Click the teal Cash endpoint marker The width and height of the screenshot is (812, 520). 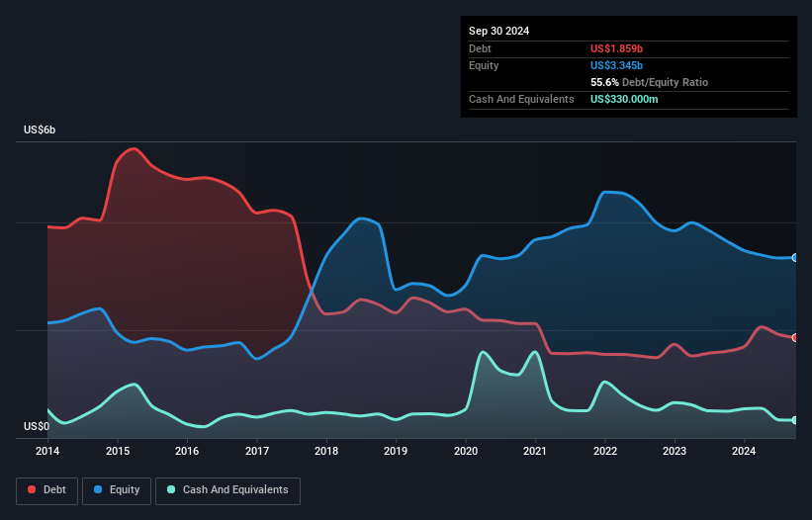tap(795, 420)
